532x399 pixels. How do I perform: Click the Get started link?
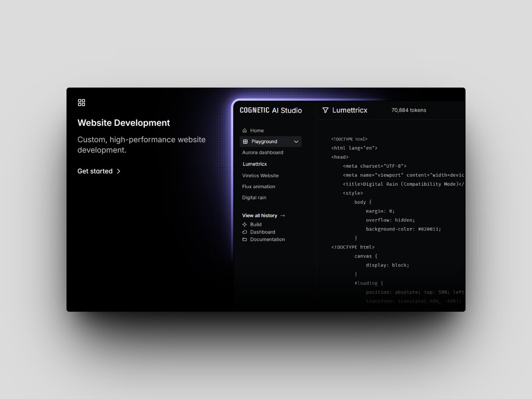99,171
